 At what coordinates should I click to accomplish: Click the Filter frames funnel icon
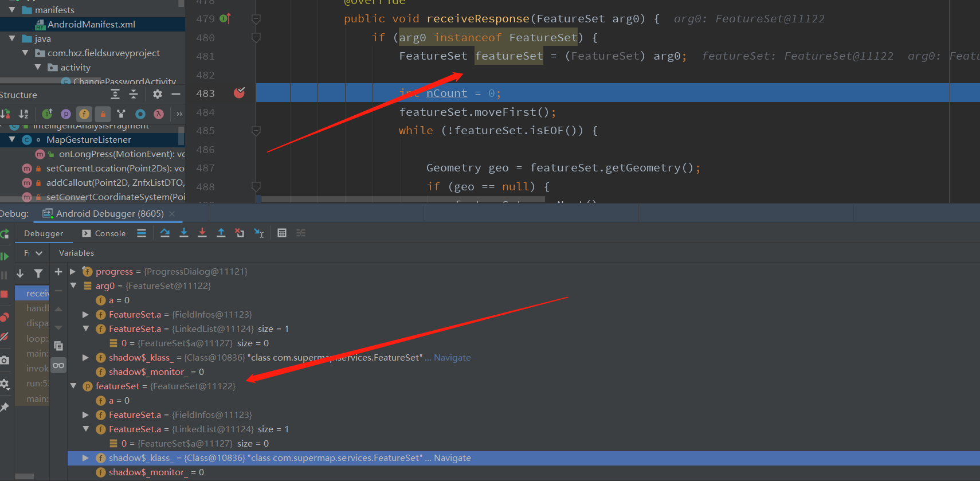coord(38,273)
